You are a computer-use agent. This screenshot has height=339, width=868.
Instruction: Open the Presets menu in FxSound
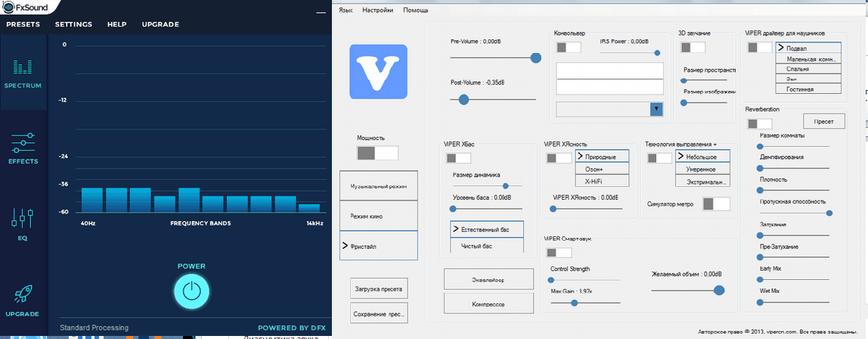point(23,24)
